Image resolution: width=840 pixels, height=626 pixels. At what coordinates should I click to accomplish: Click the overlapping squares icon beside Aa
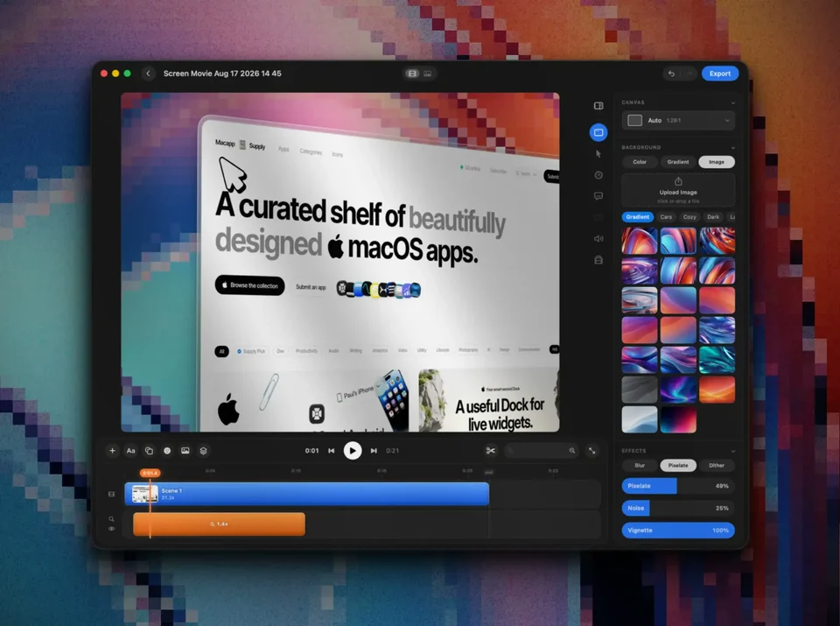coord(149,451)
